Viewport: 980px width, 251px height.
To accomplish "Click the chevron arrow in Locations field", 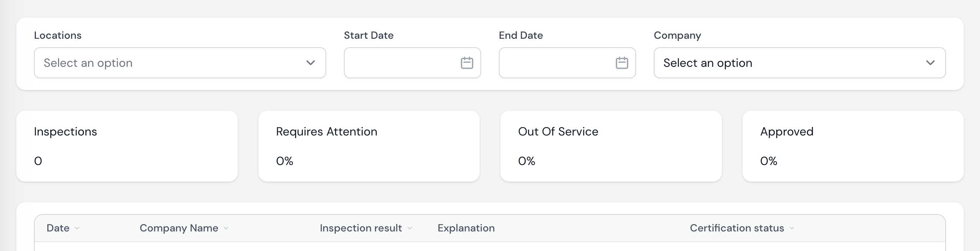I will pos(310,63).
